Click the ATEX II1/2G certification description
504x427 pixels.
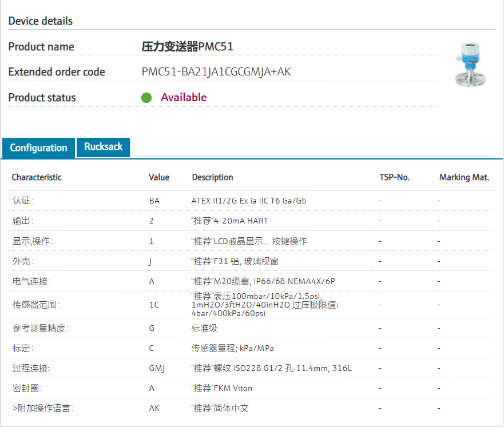[x=248, y=201]
